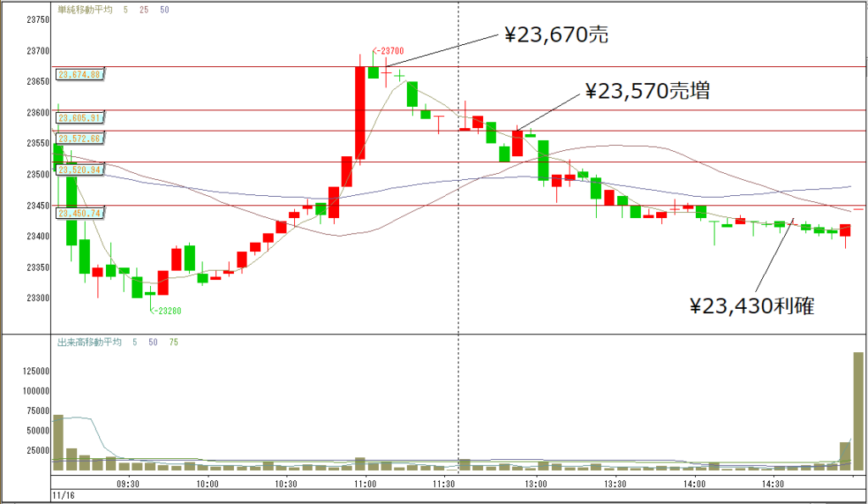Click the 100000 volume axis label
This screenshot has width=868, height=504.
pos(36,391)
